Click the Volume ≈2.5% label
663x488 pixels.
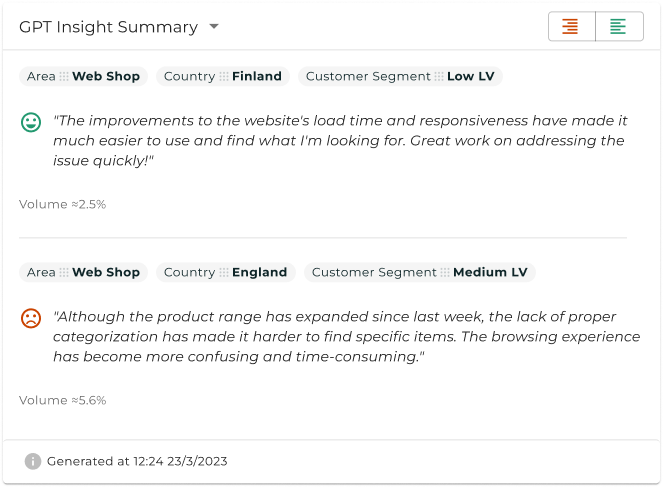(x=63, y=204)
